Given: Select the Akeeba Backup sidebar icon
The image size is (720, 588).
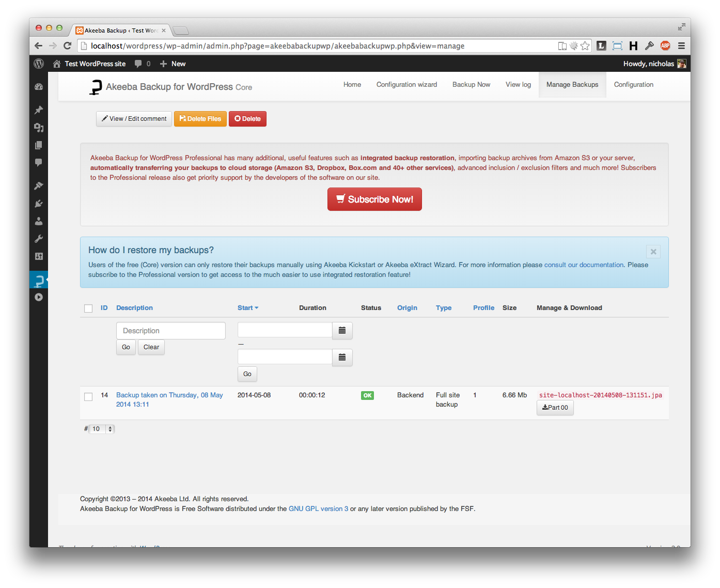Looking at the screenshot, I should (x=39, y=280).
